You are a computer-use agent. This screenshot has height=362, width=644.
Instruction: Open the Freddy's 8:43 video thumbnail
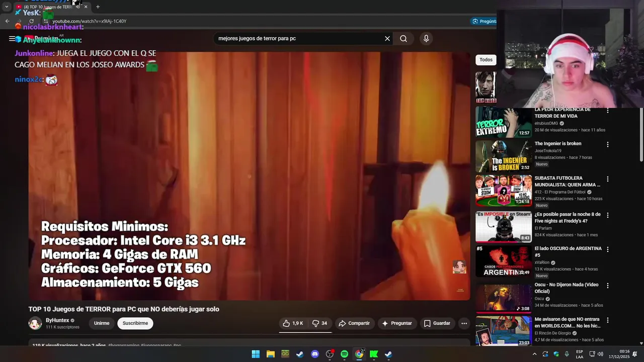tap(504, 227)
